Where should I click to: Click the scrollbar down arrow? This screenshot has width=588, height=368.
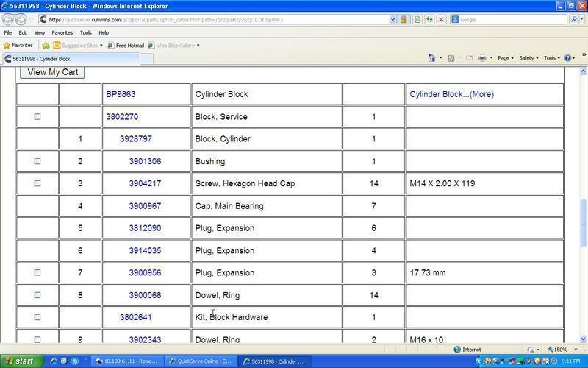pyautogui.click(x=583, y=339)
